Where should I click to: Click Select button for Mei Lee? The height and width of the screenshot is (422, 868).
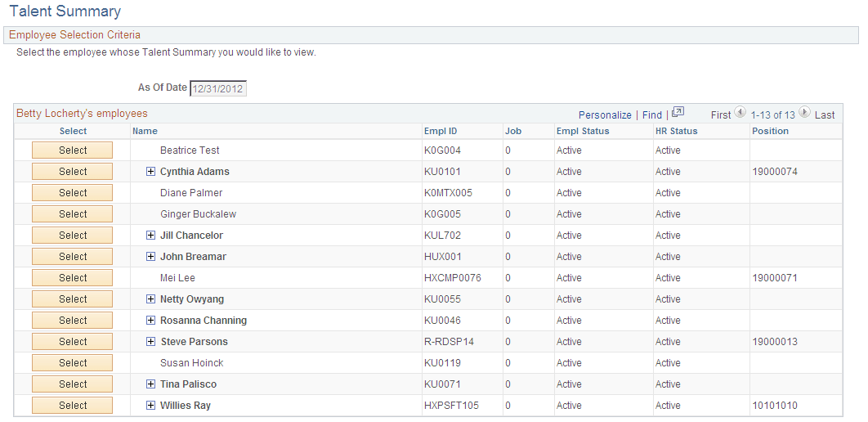tap(73, 278)
